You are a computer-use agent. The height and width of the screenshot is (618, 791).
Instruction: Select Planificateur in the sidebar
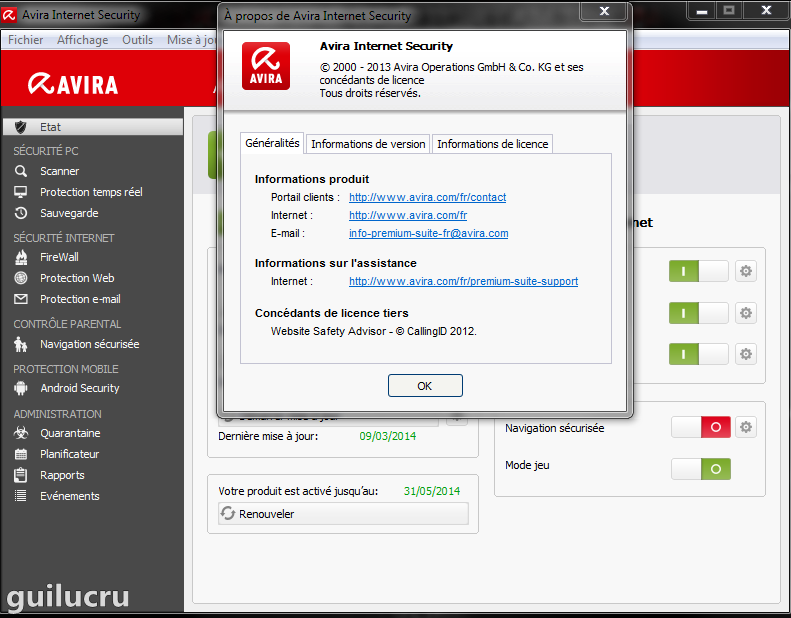pyautogui.click(x=69, y=454)
